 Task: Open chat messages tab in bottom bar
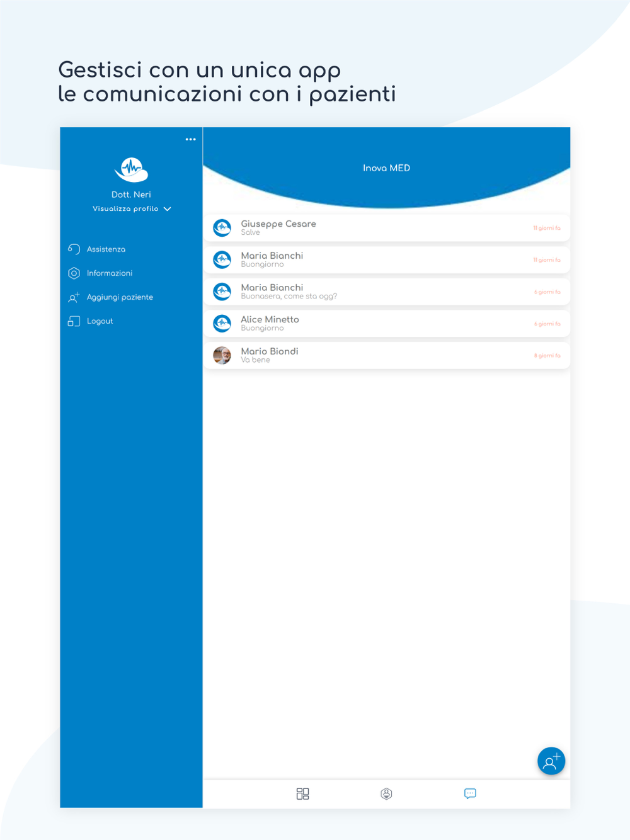tap(470, 794)
